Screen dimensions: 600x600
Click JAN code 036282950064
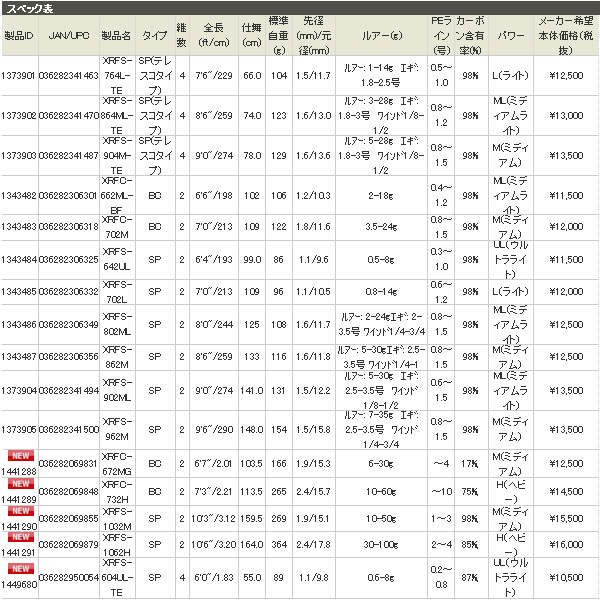click(69, 577)
